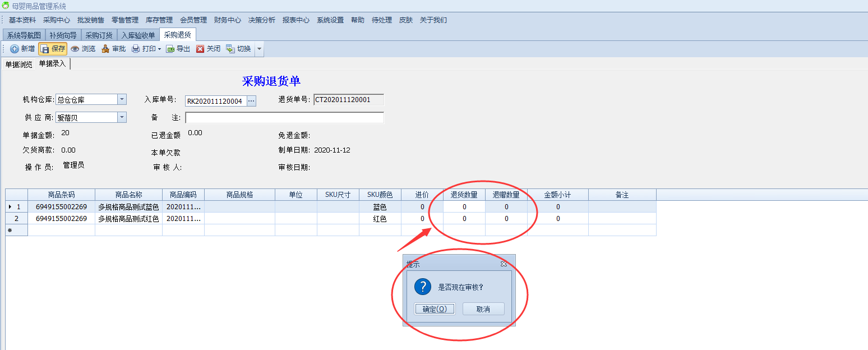Switch to the 入库验收单 tab
This screenshot has width=868, height=350.
click(x=138, y=35)
